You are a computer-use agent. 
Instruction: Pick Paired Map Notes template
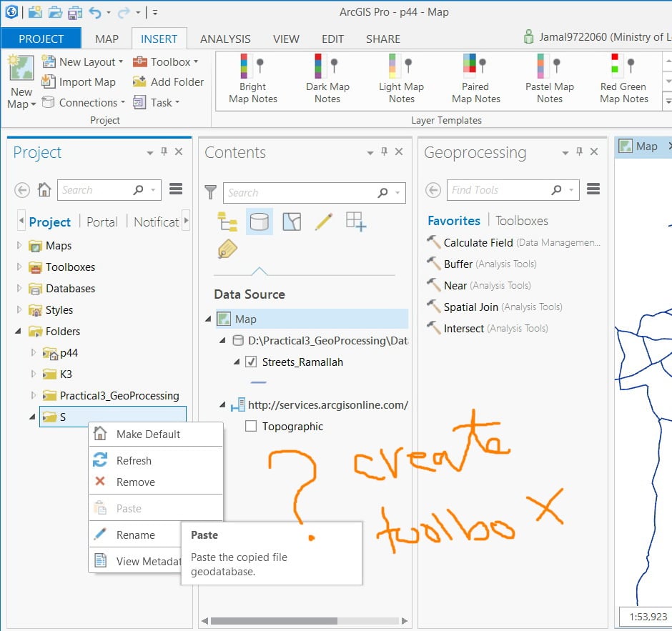[475, 79]
